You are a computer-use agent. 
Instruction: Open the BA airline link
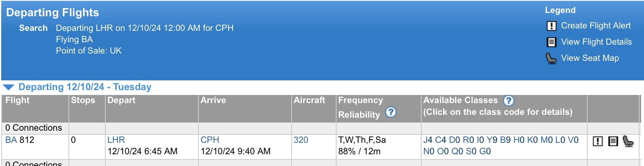(11, 140)
